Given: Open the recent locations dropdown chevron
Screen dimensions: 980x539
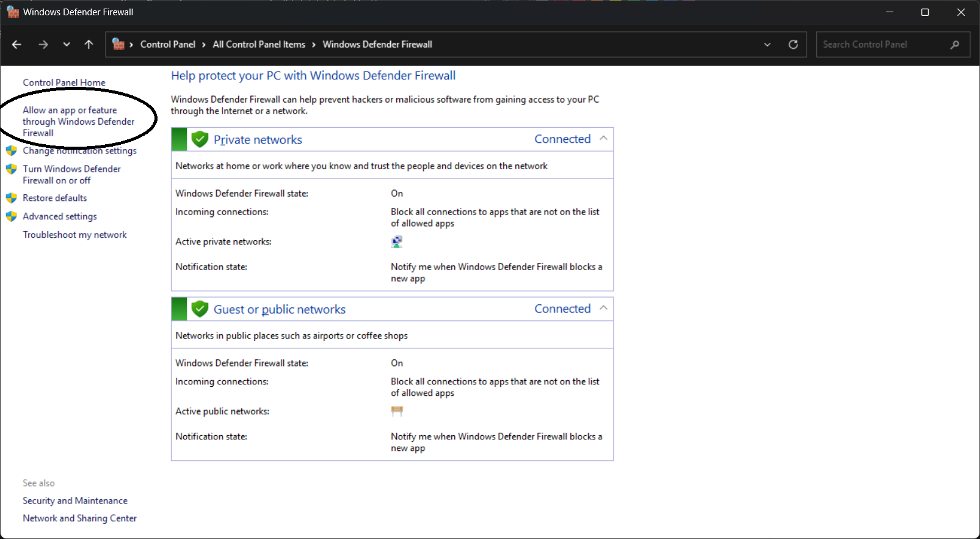Looking at the screenshot, I should pos(67,45).
